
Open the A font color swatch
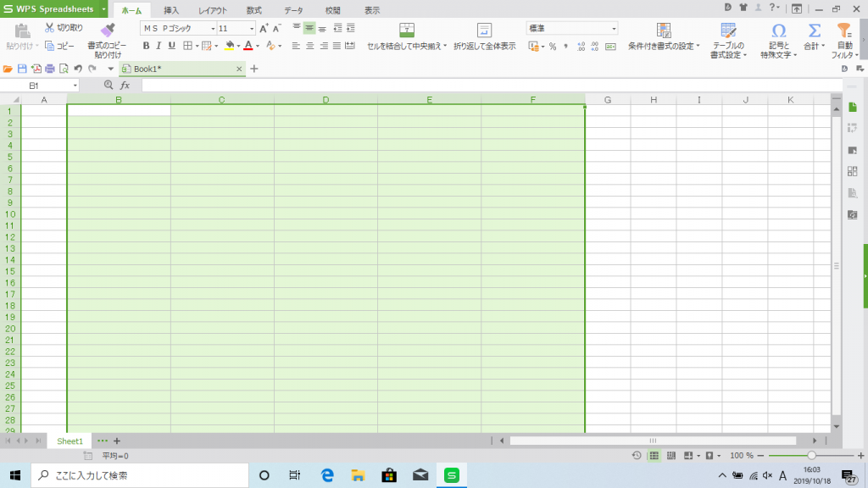tap(248, 44)
